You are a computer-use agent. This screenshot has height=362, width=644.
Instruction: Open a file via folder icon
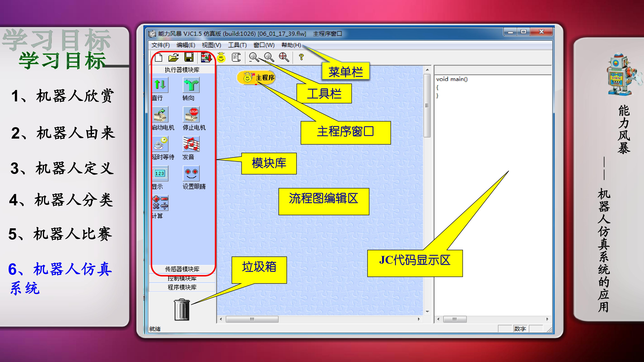click(174, 57)
